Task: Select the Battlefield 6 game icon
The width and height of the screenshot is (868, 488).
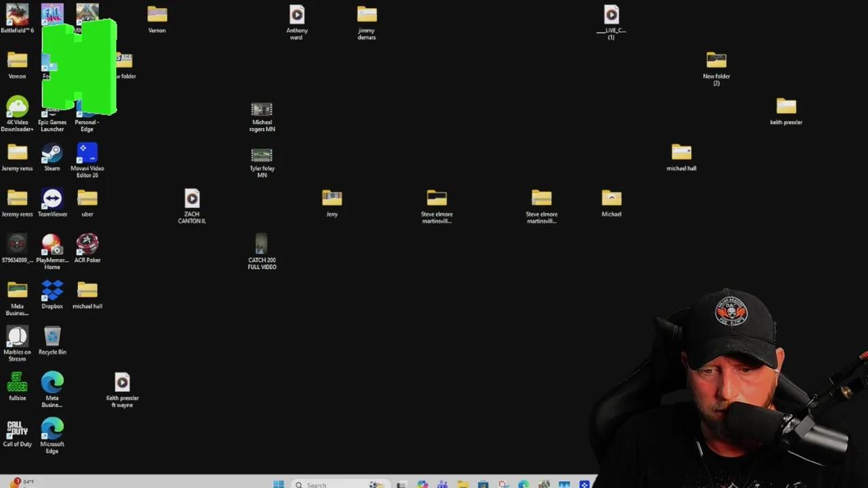Action: [x=17, y=18]
